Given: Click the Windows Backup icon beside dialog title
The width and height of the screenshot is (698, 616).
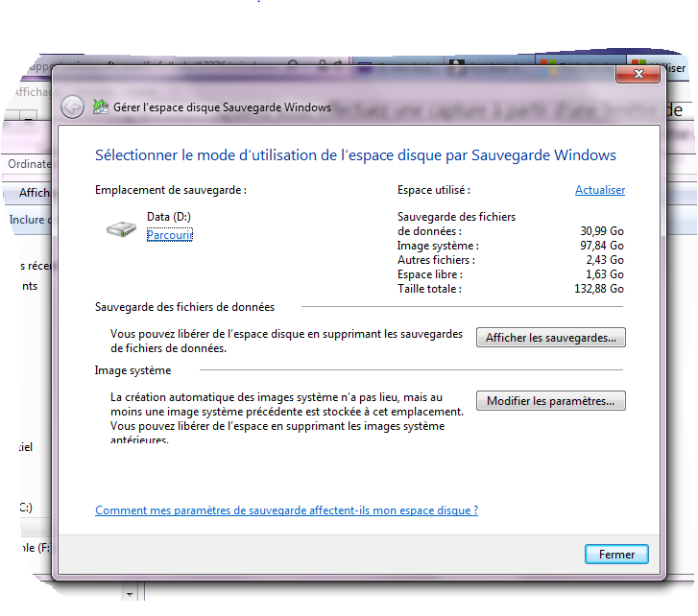Looking at the screenshot, I should (100, 107).
